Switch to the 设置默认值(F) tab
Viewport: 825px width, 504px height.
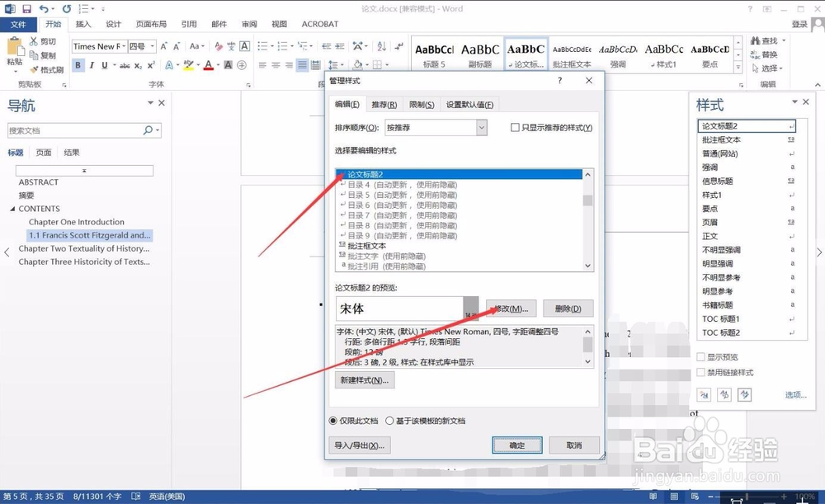pyautogui.click(x=470, y=105)
